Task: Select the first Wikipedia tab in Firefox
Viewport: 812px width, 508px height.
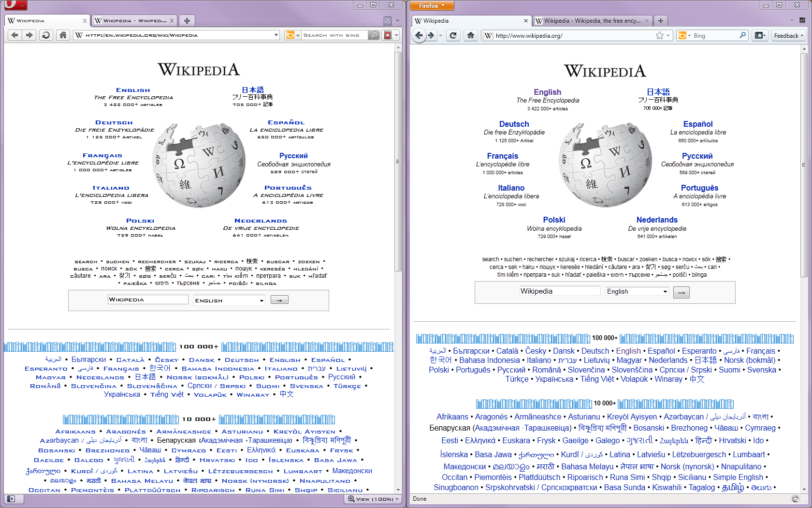Action: 472,21
